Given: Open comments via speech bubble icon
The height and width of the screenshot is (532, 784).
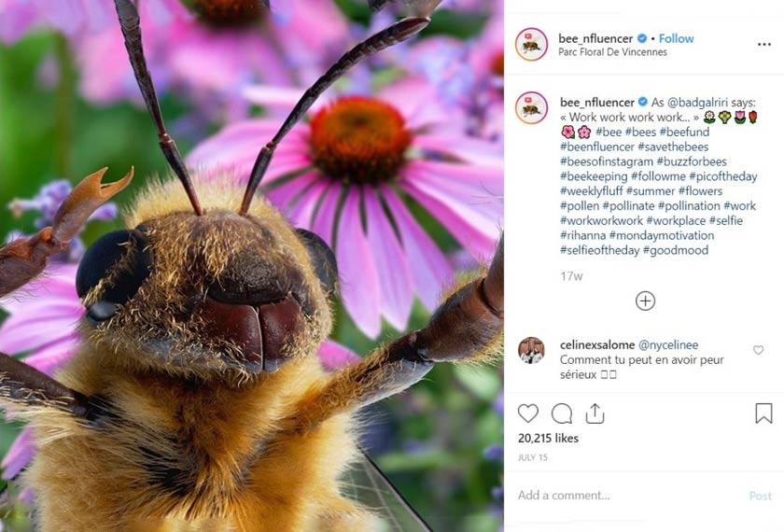Looking at the screenshot, I should coord(562,413).
